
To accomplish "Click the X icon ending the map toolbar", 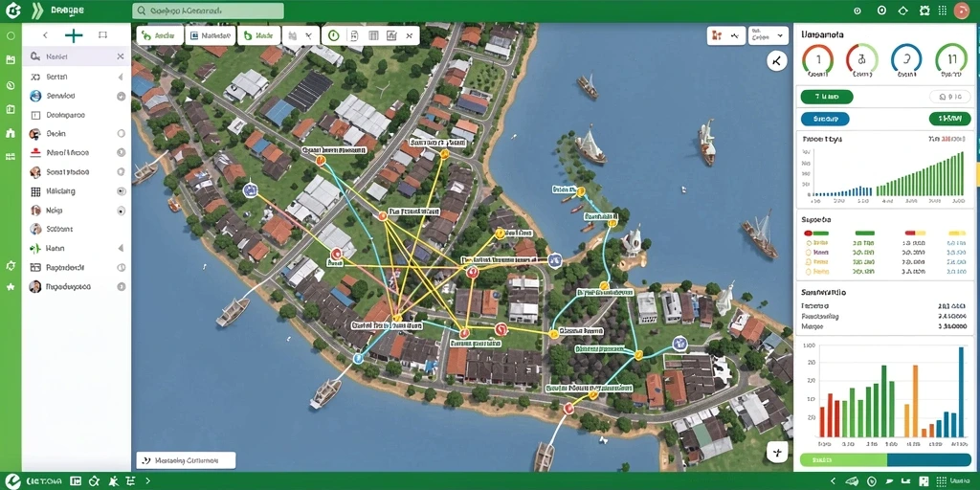I will 409,35.
